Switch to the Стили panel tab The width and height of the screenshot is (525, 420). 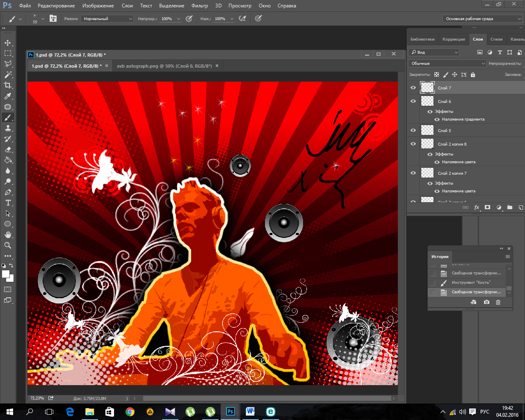[496, 39]
